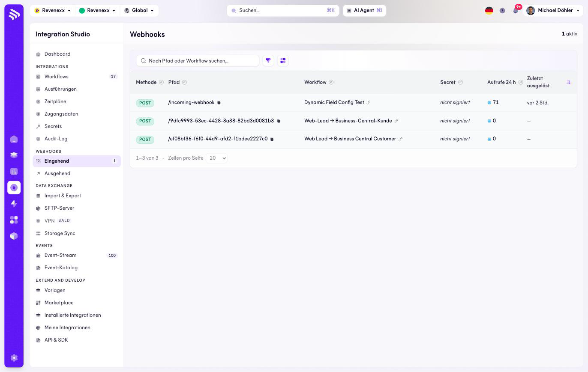Open link icon beside Web Lead → Business Central Customer

coord(401,139)
